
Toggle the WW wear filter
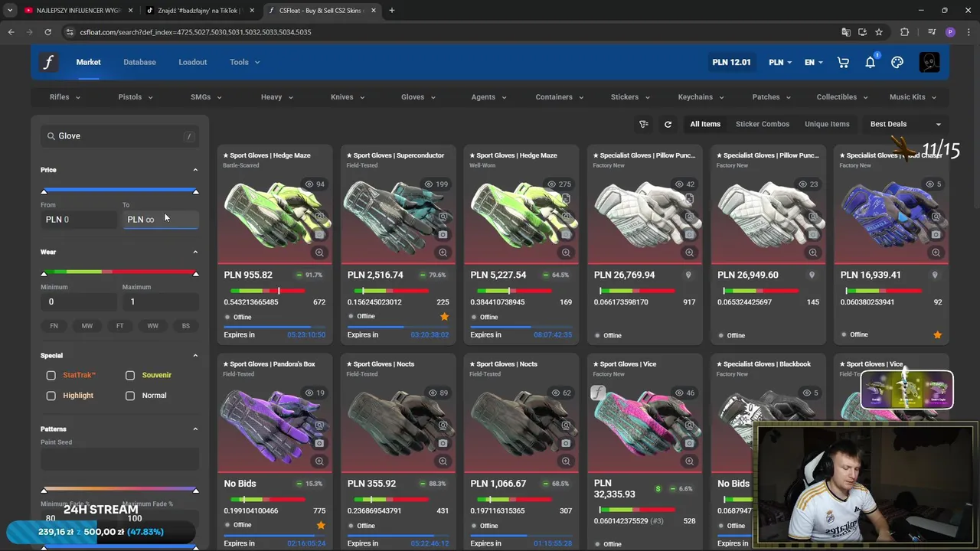[x=153, y=326]
